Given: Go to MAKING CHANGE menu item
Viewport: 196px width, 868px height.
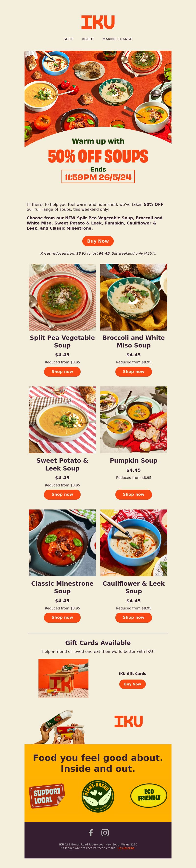Looking at the screenshot, I should tap(118, 39).
